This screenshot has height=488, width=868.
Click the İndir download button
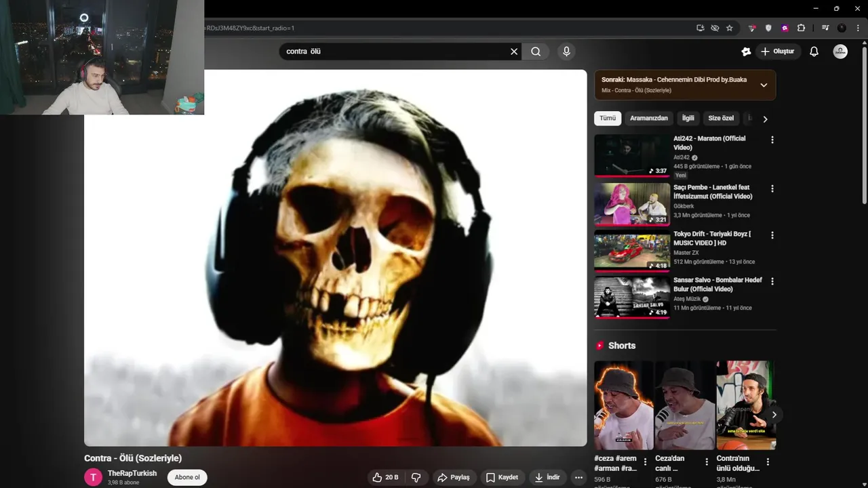[548, 477]
